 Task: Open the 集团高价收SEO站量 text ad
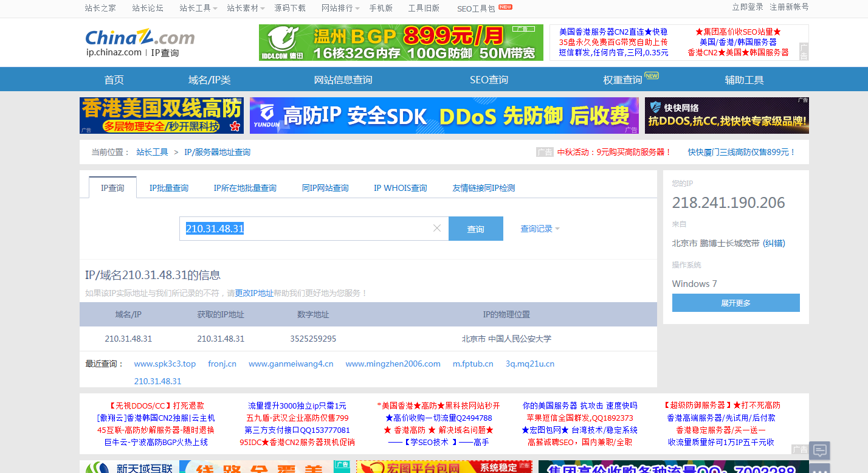[738, 32]
